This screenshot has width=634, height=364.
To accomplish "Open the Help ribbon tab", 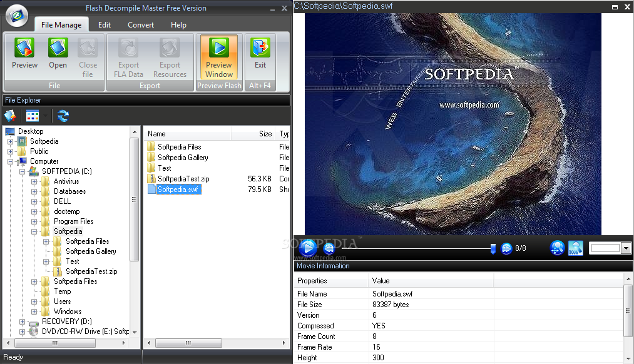I will click(x=178, y=24).
